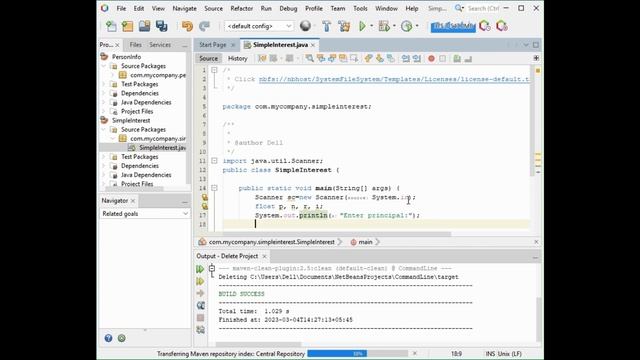Click the Shift Line Right editor icon
Viewport: 640px width, 360px height.
(416, 58)
